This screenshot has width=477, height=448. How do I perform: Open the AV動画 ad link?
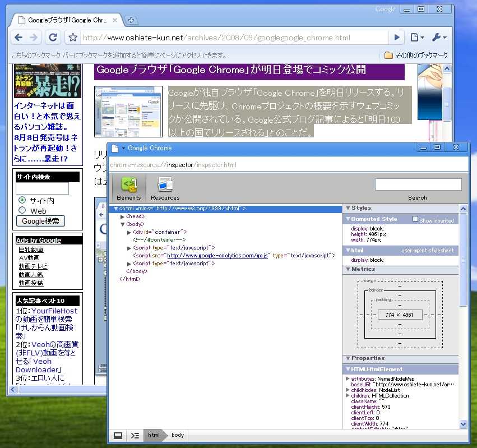[x=29, y=258]
